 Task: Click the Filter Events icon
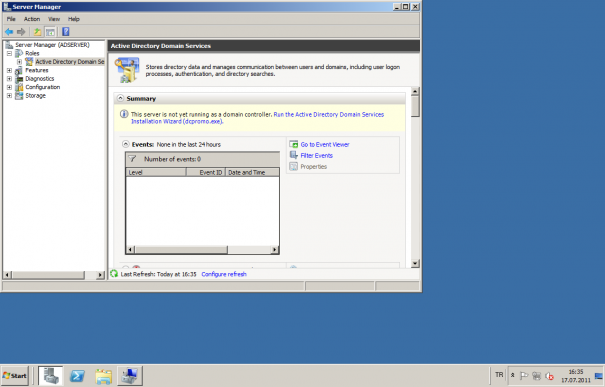294,155
